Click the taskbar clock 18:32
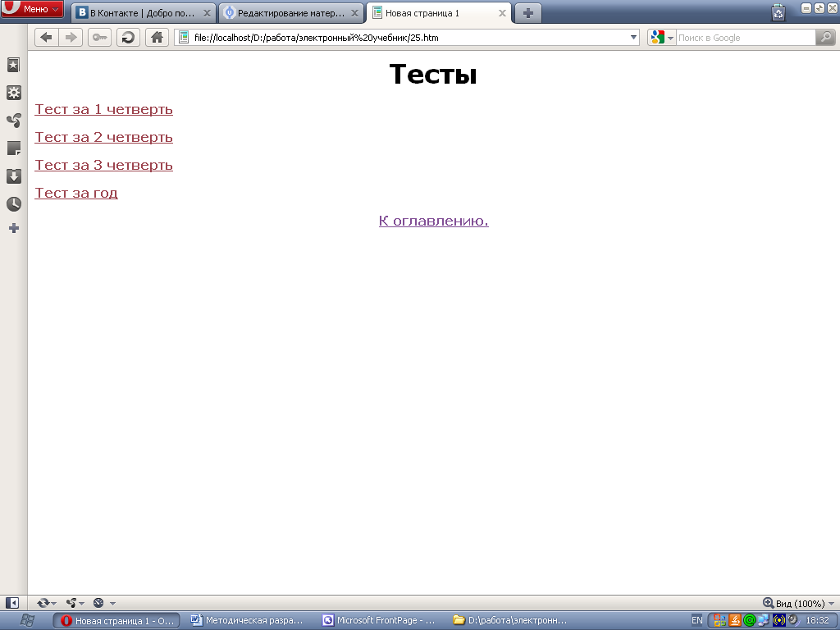This screenshot has height=630, width=840. tap(818, 620)
